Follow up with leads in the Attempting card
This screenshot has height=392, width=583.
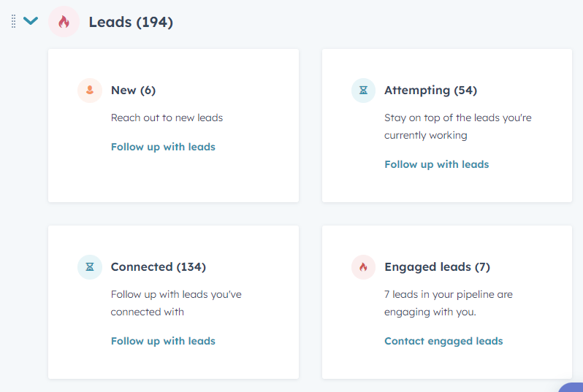(x=436, y=164)
